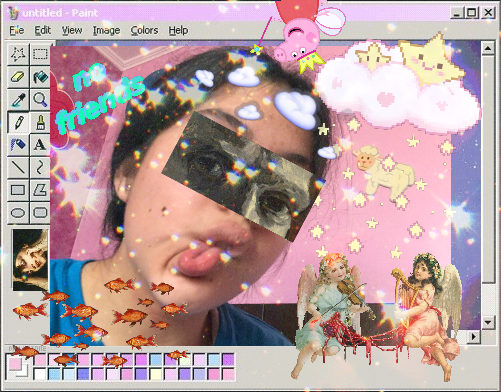The width and height of the screenshot is (501, 392).
Task: Open the Image menu
Action: pos(106,30)
